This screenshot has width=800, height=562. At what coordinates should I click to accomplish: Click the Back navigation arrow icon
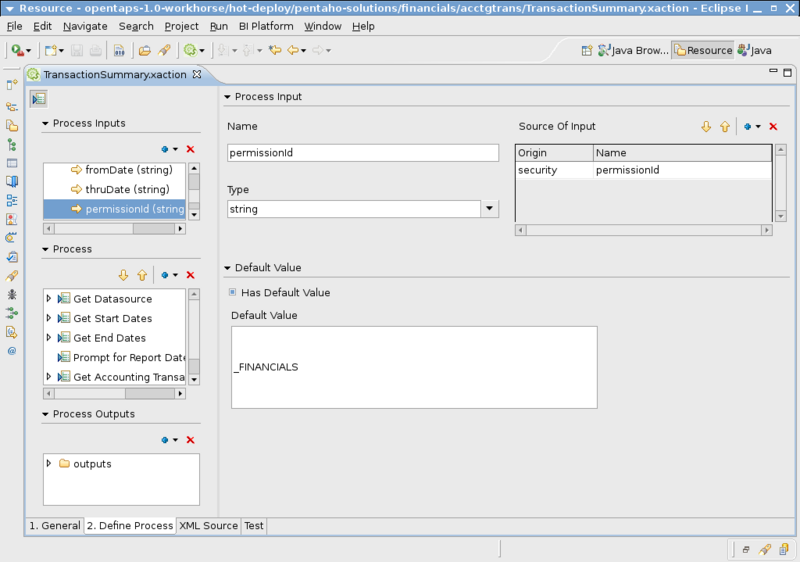pyautogui.click(x=293, y=50)
